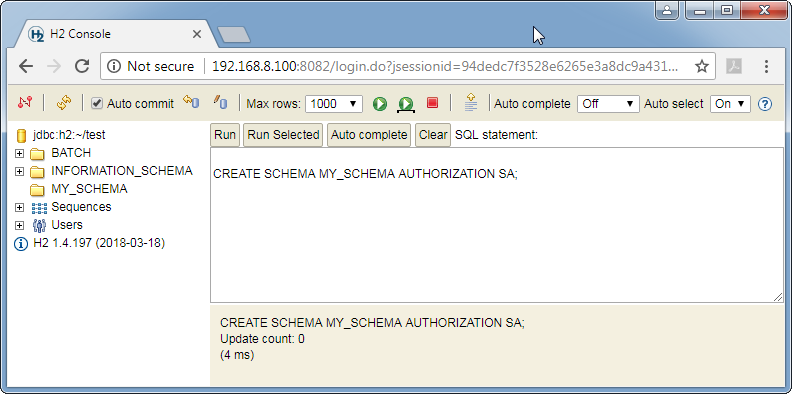Open the Chrome three-dot menu
Screen dimensions: 792x394
[766, 66]
